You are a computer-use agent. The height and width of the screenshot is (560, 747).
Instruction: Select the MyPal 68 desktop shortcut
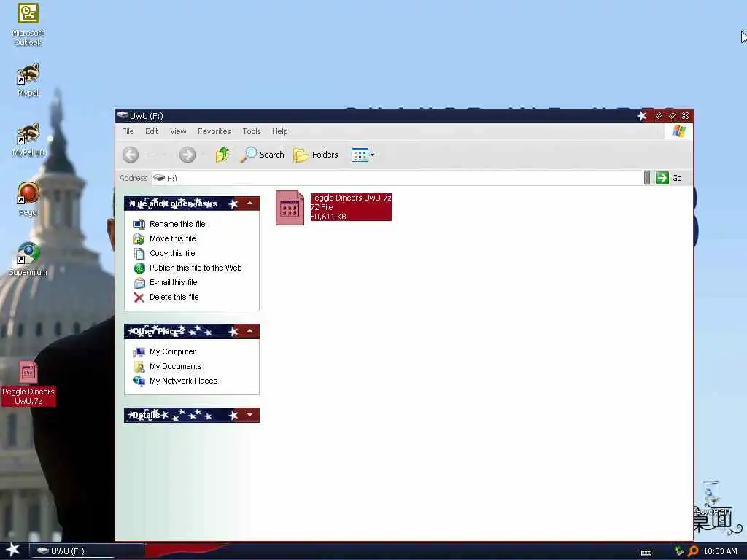coord(28,139)
